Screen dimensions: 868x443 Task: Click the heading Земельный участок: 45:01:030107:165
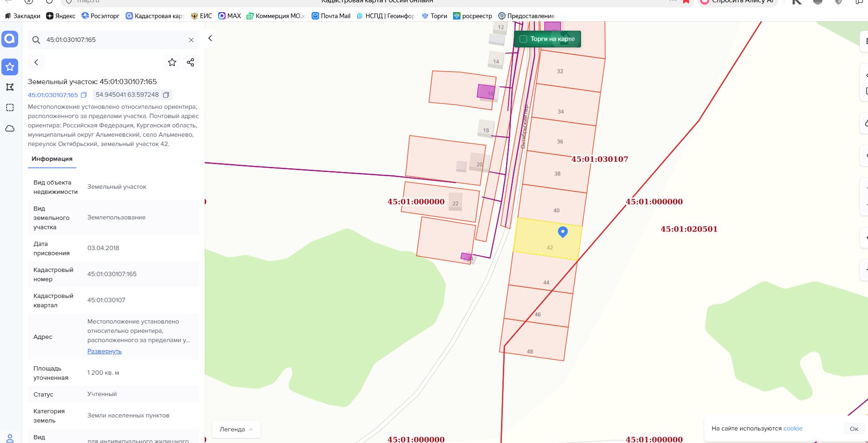pyautogui.click(x=93, y=82)
